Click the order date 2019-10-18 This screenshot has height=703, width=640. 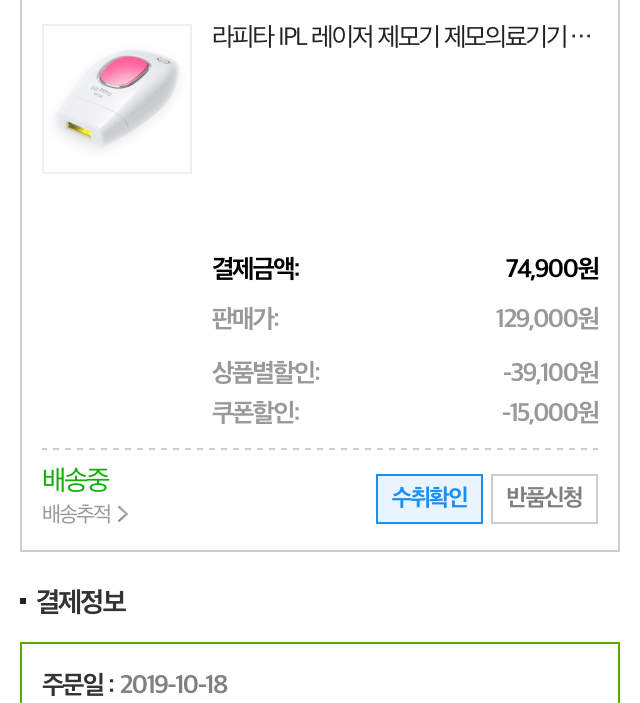[174, 685]
